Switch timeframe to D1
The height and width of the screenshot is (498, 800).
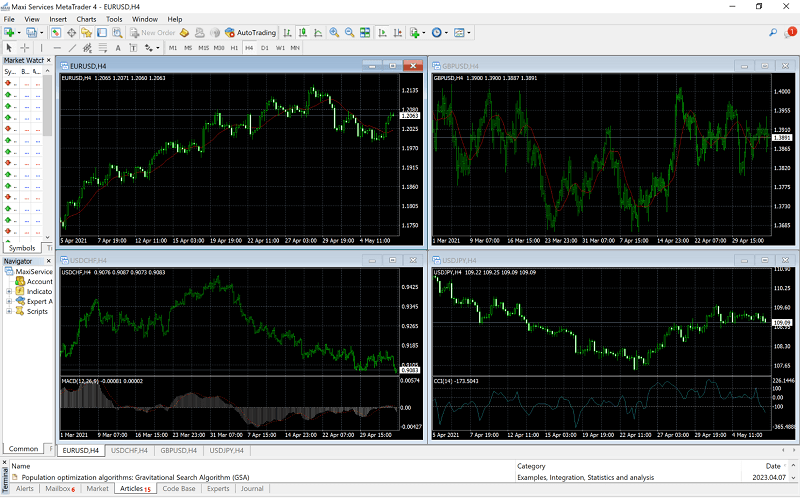click(264, 48)
